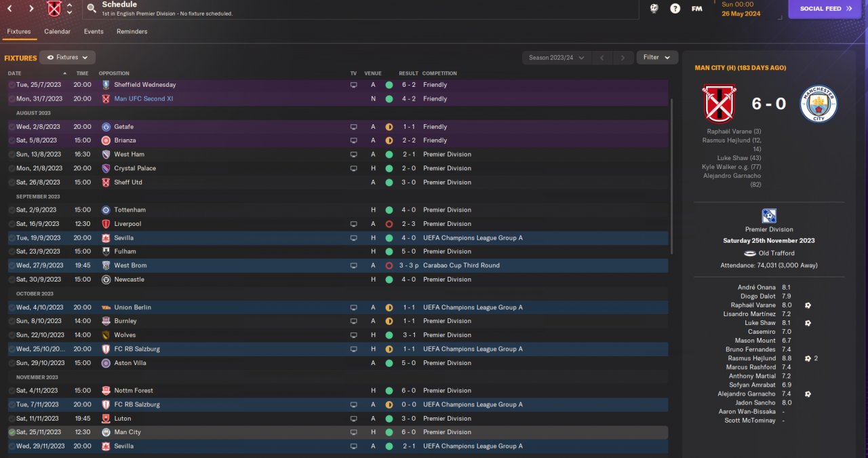Viewport: 868px width, 458px height.
Task: Click the Nottm Forest club badge
Action: 106,391
